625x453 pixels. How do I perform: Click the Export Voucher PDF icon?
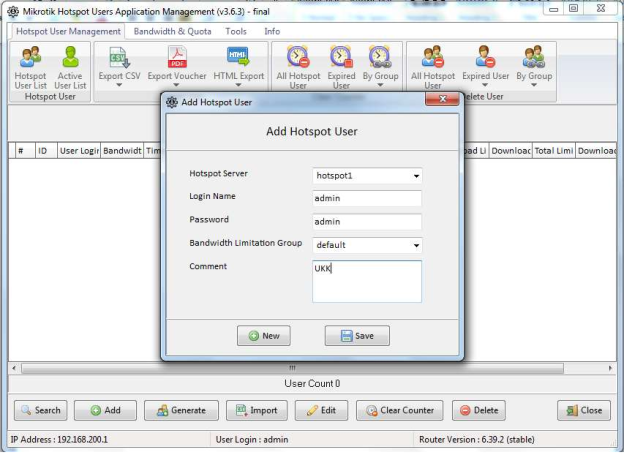pyautogui.click(x=177, y=57)
